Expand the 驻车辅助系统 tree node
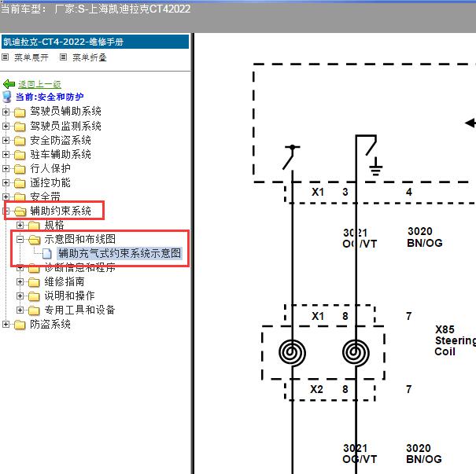Image resolution: width=476 pixels, height=474 pixels. (6, 155)
